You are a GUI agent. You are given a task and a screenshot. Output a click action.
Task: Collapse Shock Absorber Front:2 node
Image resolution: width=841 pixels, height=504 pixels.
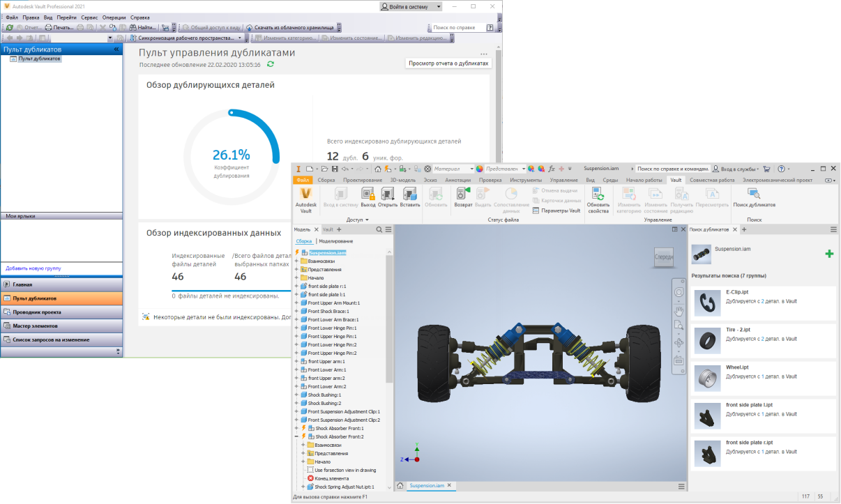[297, 436]
